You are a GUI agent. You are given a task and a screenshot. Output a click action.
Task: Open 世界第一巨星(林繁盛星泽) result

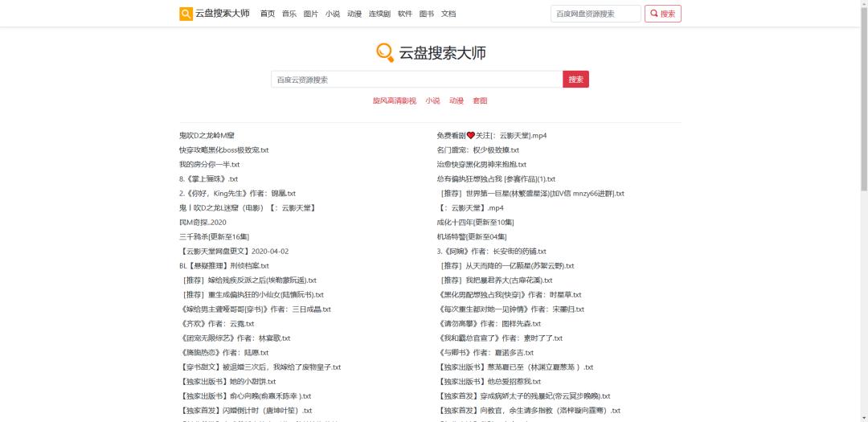click(x=531, y=193)
